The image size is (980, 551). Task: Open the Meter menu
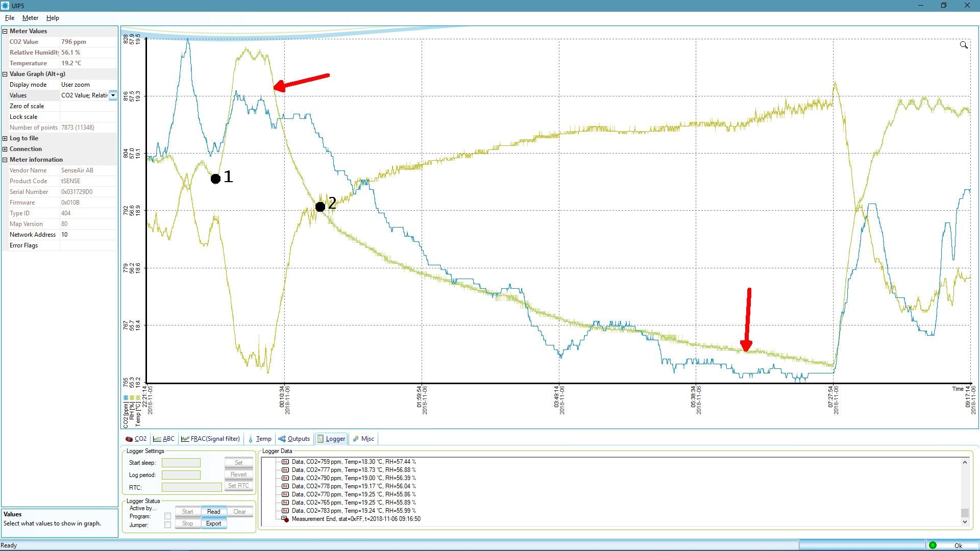[30, 18]
